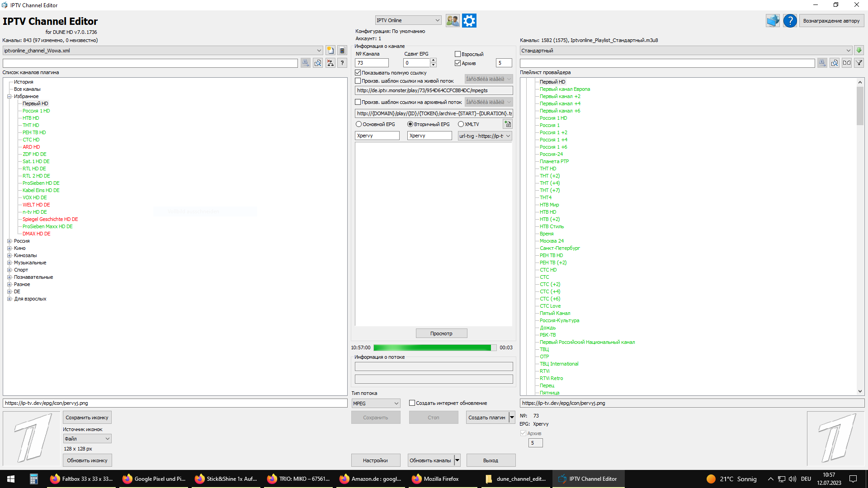This screenshot has width=868, height=488.
Task: Click the remove unknown channels tree icon
Action: 330,63
